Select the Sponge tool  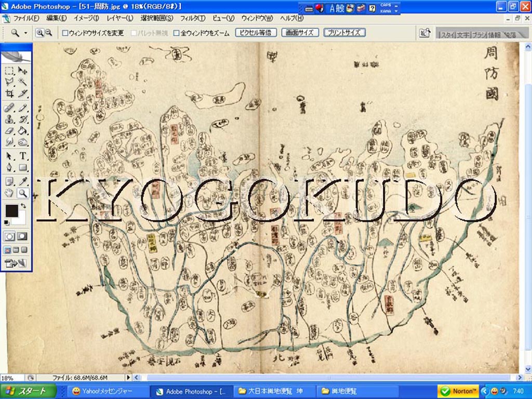22,142
